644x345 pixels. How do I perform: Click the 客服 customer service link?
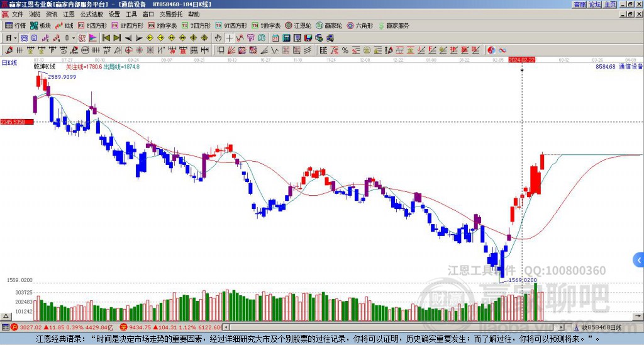(x=580, y=4)
